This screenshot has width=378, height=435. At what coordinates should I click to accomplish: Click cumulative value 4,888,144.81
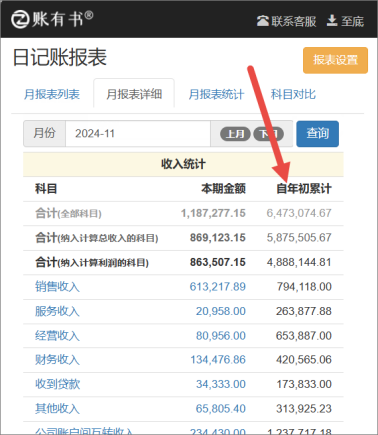(299, 262)
